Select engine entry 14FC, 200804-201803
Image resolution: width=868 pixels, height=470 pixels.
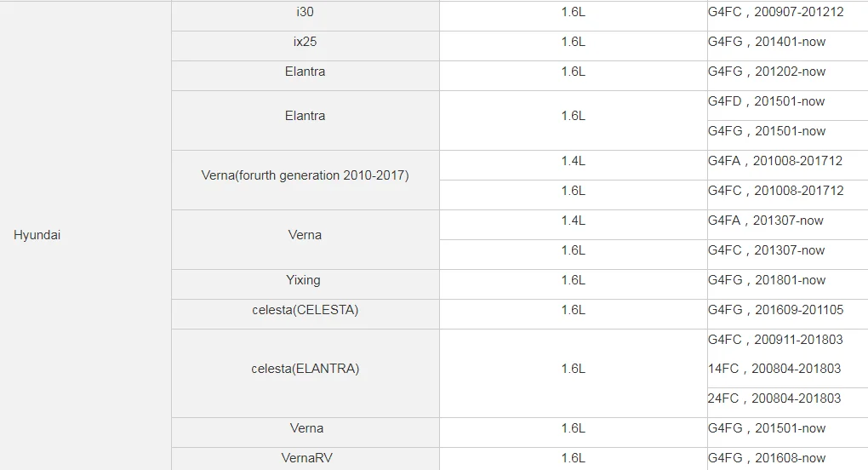coord(774,369)
